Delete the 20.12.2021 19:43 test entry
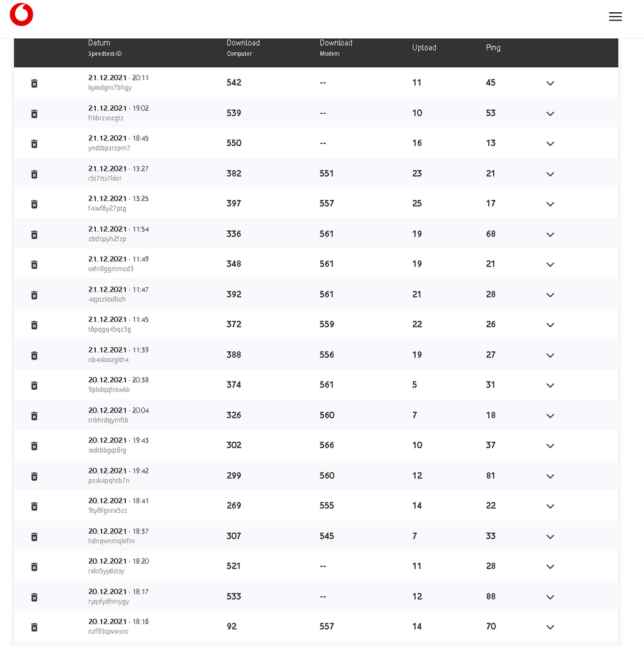This screenshot has height=646, width=644. point(34,446)
